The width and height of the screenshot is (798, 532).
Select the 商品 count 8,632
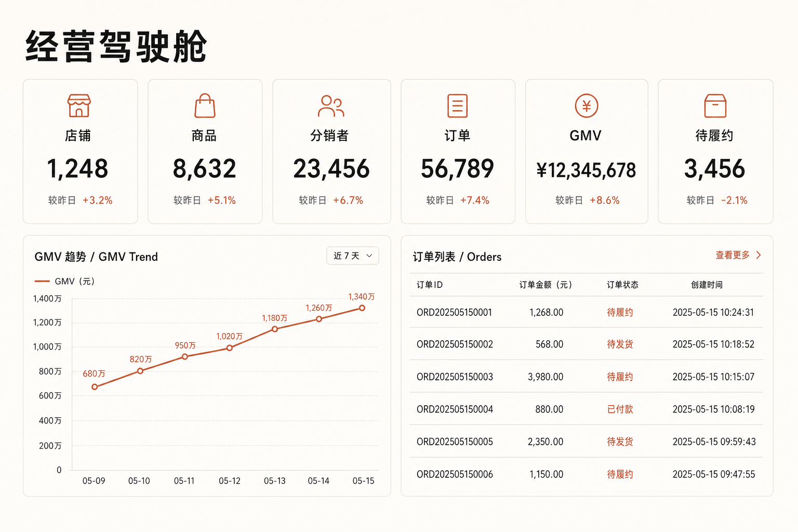tap(205, 169)
